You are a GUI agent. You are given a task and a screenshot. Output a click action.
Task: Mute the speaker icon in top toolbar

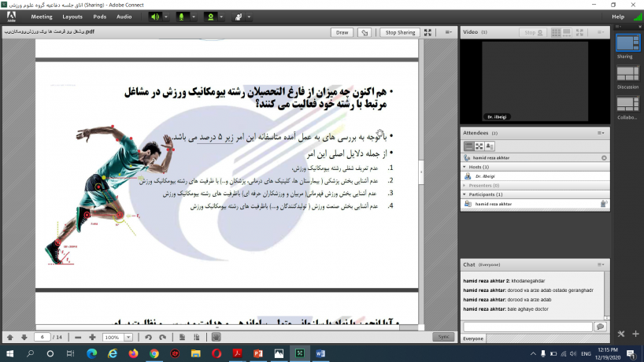pos(155,17)
